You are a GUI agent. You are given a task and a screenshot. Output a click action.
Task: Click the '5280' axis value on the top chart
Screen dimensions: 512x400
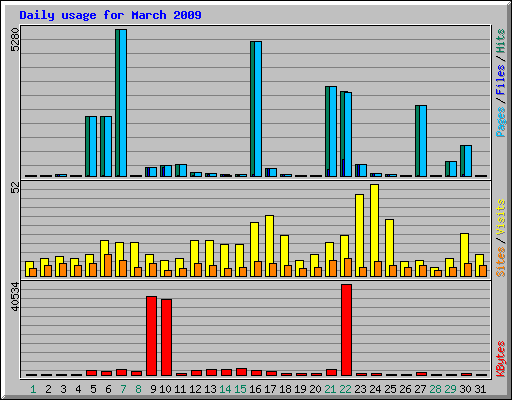15,40
